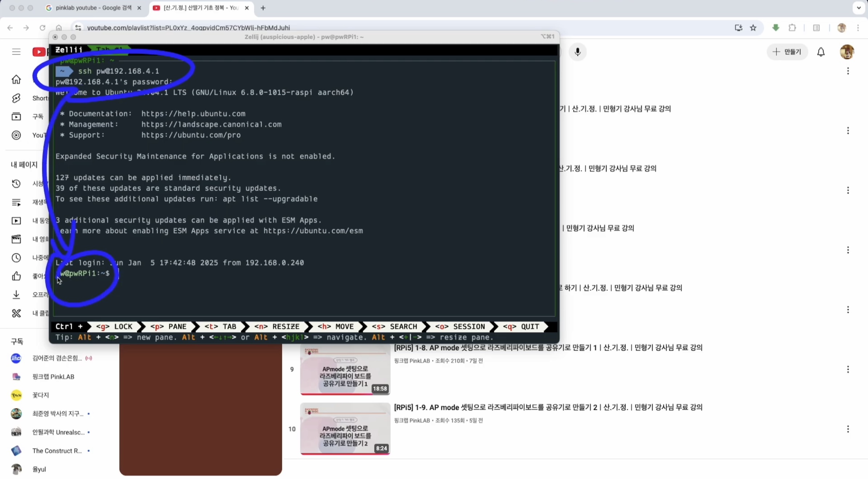Reload the page in Chrome
This screenshot has height=479, width=868.
(x=43, y=28)
